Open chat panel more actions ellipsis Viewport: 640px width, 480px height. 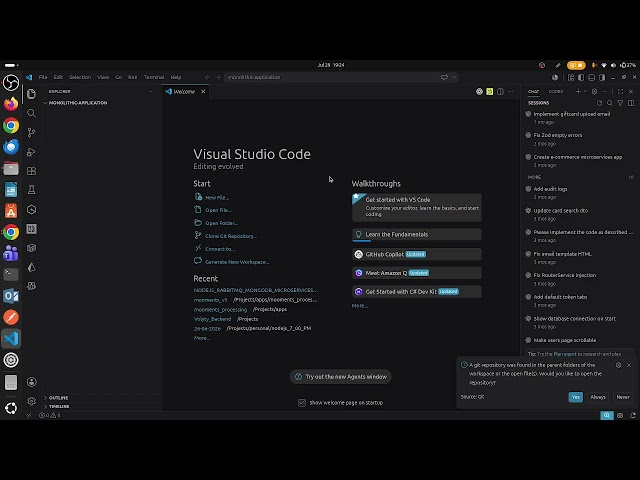tap(605, 91)
